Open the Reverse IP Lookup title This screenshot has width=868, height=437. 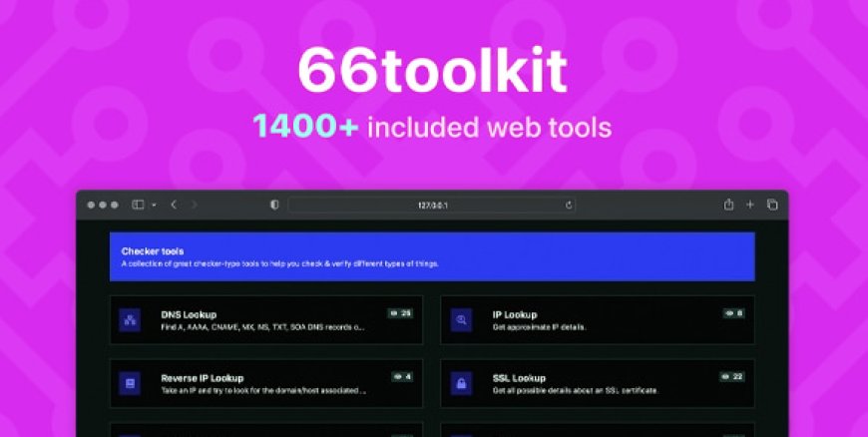click(203, 378)
